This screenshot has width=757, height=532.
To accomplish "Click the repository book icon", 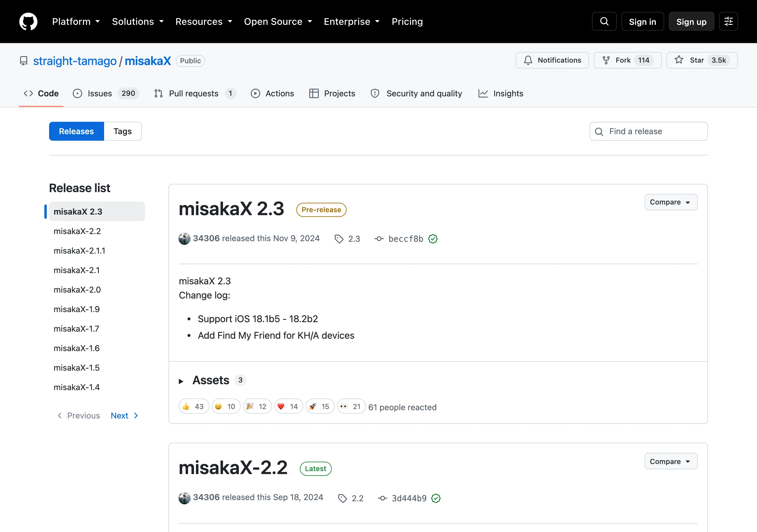I will [24, 61].
